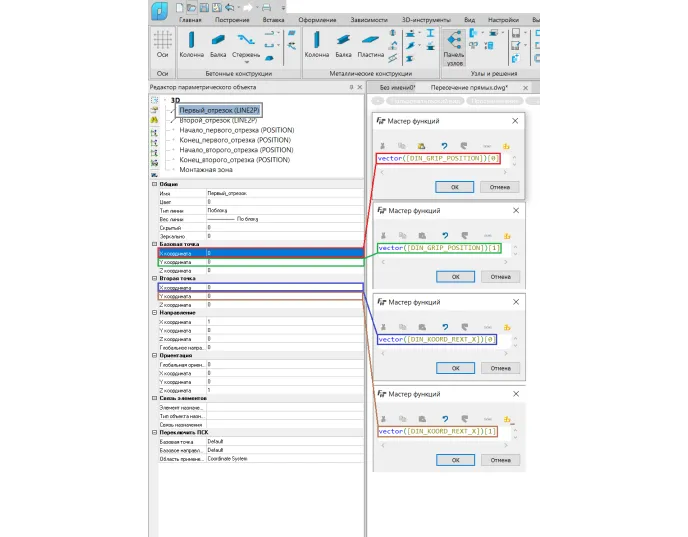
Task: Click formula field vector([DIN_GRIP_POSITION])[1]
Action: pos(439,248)
